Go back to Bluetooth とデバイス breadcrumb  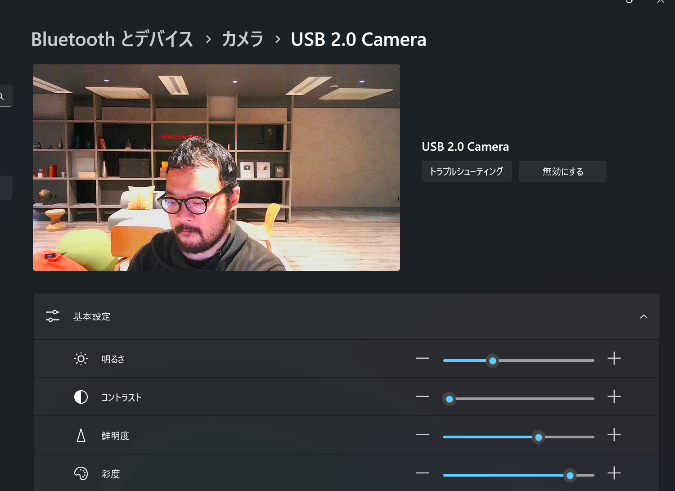click(x=112, y=40)
